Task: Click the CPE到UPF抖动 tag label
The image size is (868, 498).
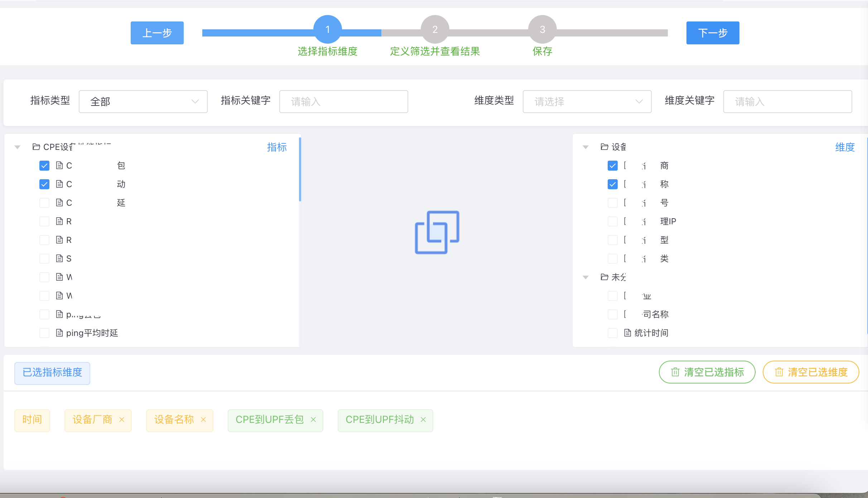Action: pos(380,420)
